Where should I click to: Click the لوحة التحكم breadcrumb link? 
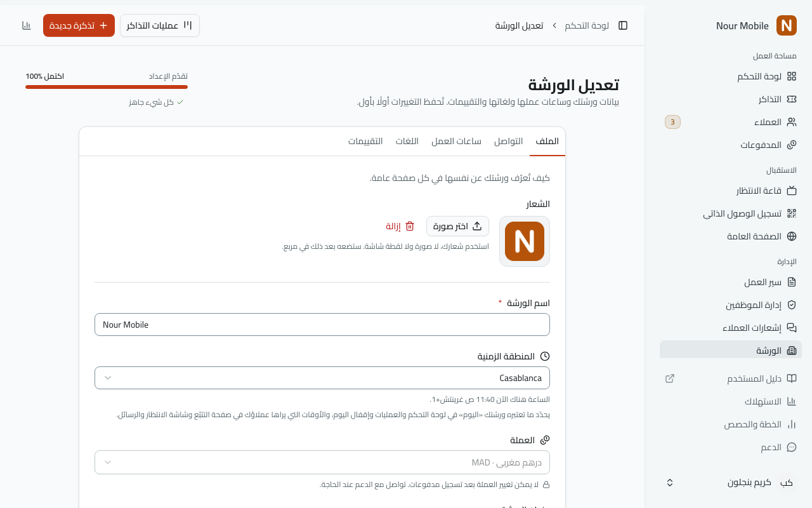click(587, 25)
